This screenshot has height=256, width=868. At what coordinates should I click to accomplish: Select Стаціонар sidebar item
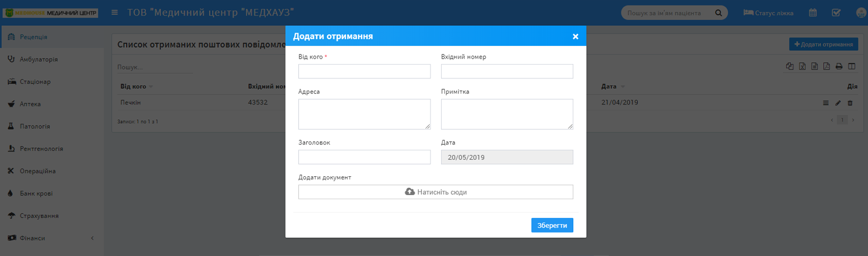coord(52,82)
